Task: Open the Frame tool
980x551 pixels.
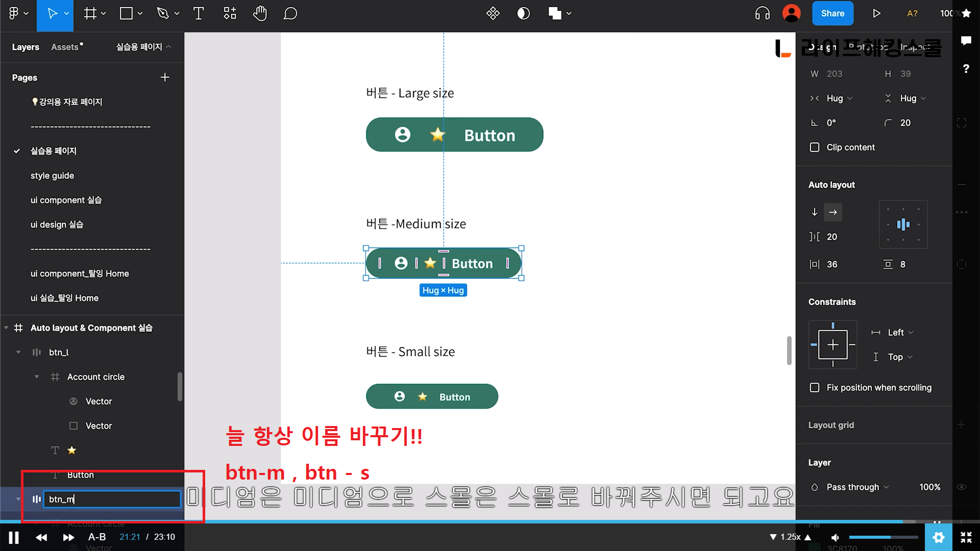Action: tap(90, 14)
